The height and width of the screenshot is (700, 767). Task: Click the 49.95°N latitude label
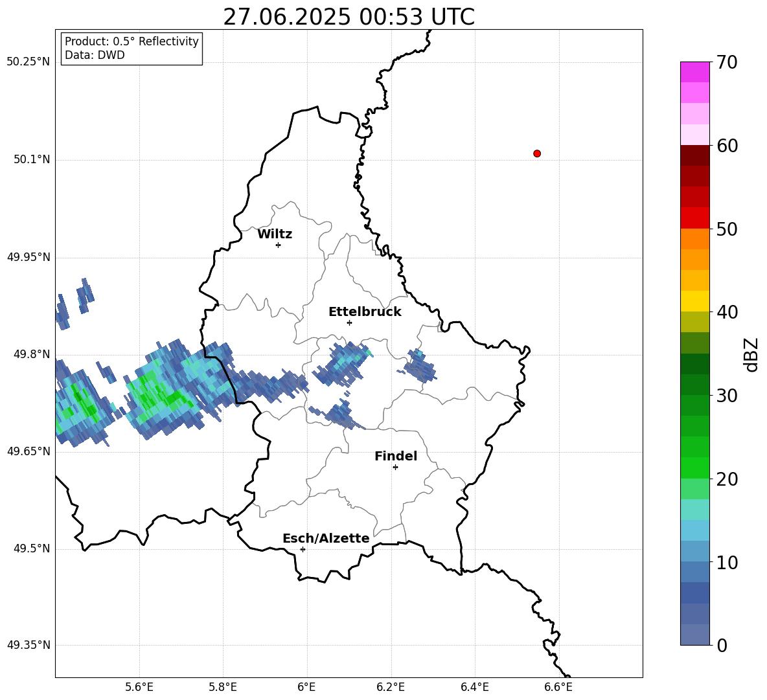pyautogui.click(x=29, y=257)
